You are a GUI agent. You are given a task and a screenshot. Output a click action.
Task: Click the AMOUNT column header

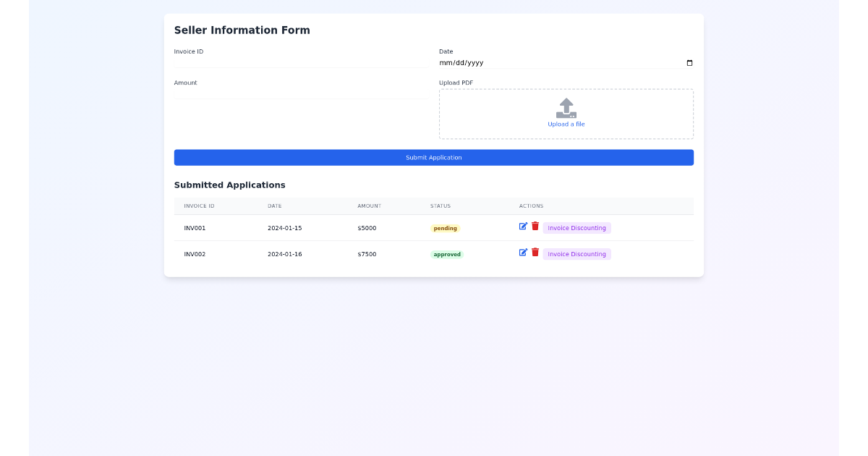pyautogui.click(x=369, y=206)
